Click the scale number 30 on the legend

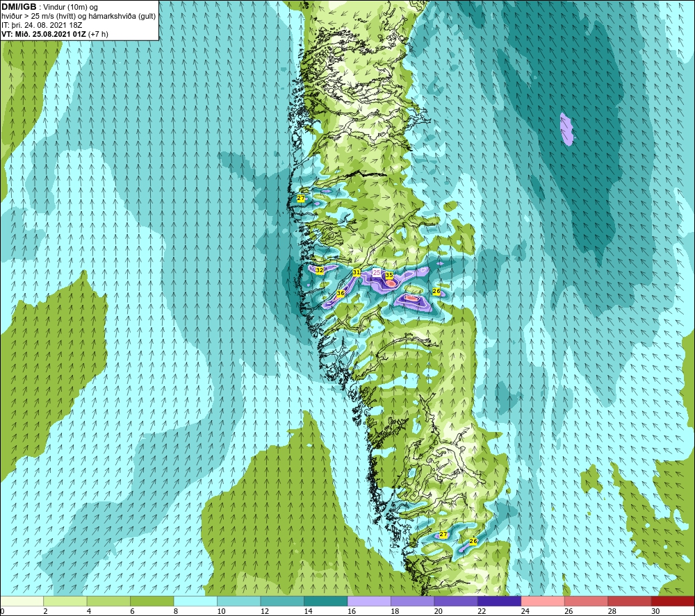(x=655, y=611)
